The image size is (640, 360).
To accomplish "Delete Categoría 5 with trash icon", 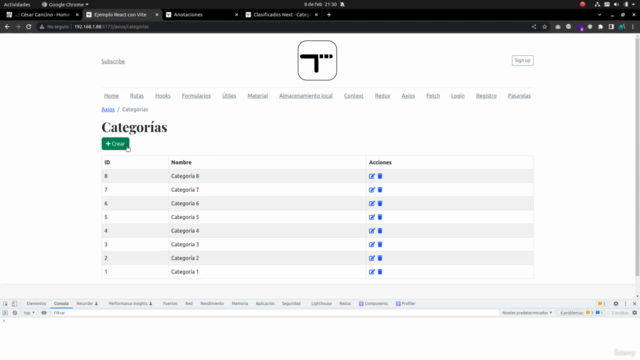I will [x=380, y=217].
